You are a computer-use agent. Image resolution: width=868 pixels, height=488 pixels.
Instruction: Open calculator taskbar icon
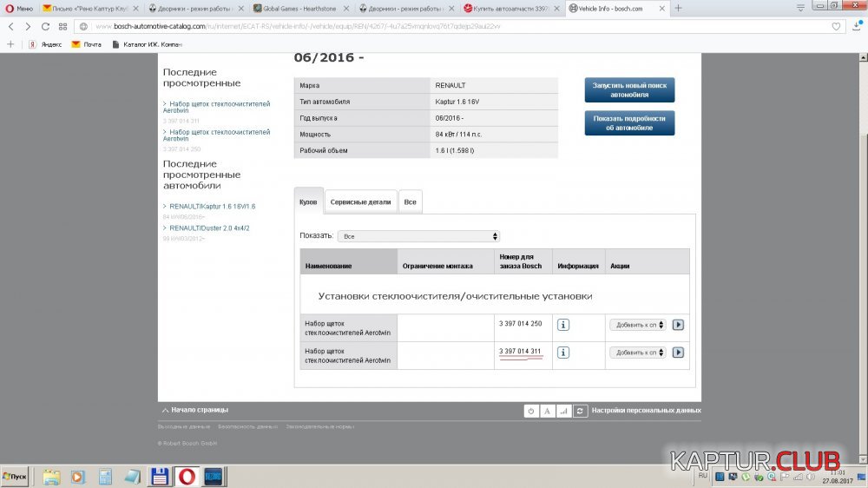(105, 477)
